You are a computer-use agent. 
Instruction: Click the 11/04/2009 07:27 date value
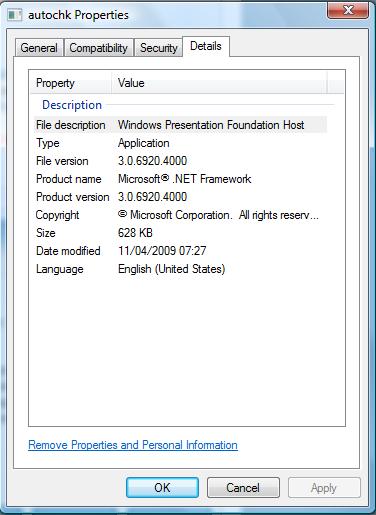pos(162,251)
